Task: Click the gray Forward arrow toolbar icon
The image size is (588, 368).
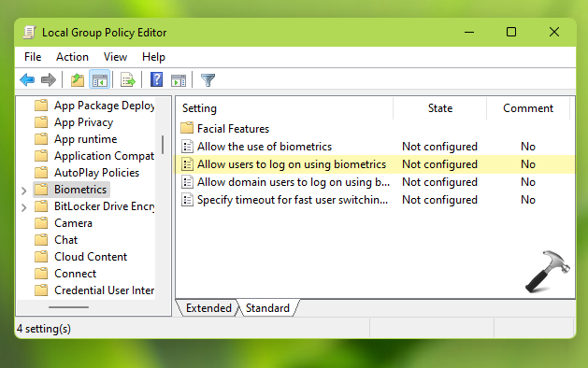Action: [x=49, y=79]
